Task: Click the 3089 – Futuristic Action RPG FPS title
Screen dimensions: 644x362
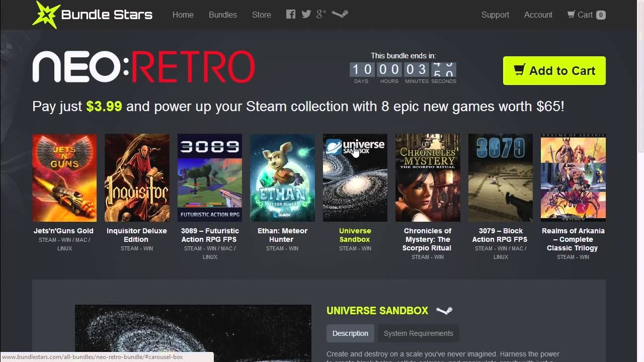Action: click(x=210, y=235)
